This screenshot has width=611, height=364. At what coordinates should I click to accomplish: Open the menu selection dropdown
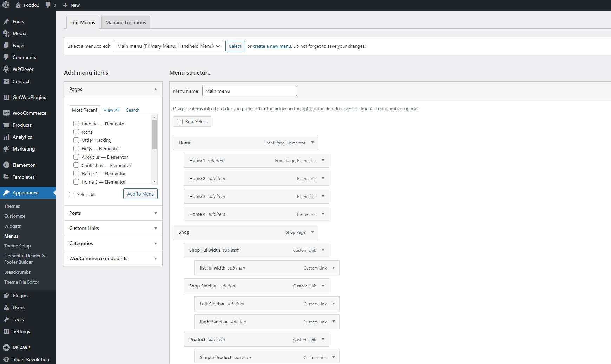(168, 46)
